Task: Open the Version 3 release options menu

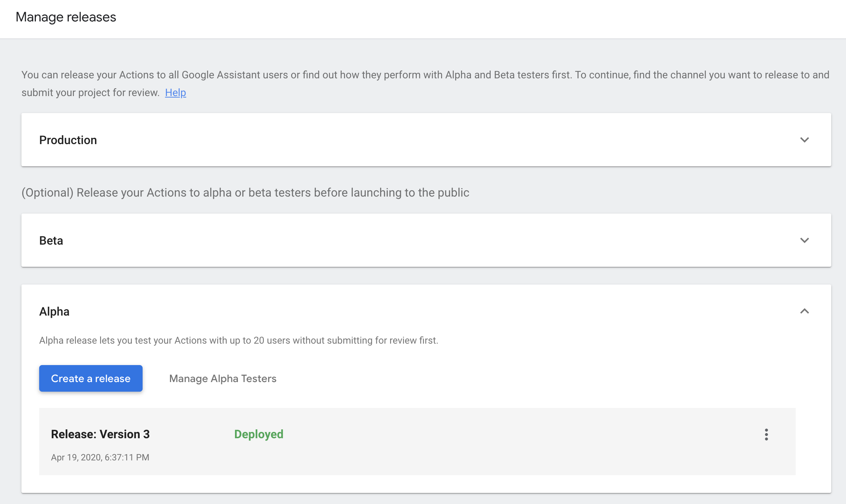Action: pos(766,435)
